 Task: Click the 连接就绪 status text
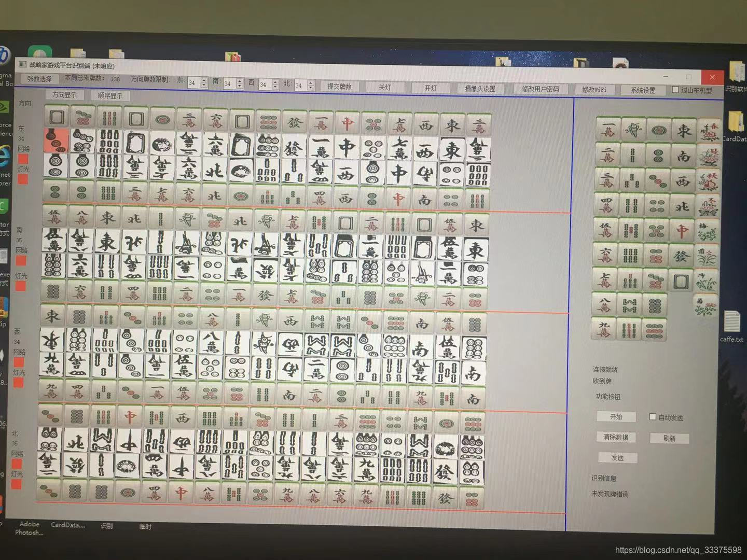605,369
